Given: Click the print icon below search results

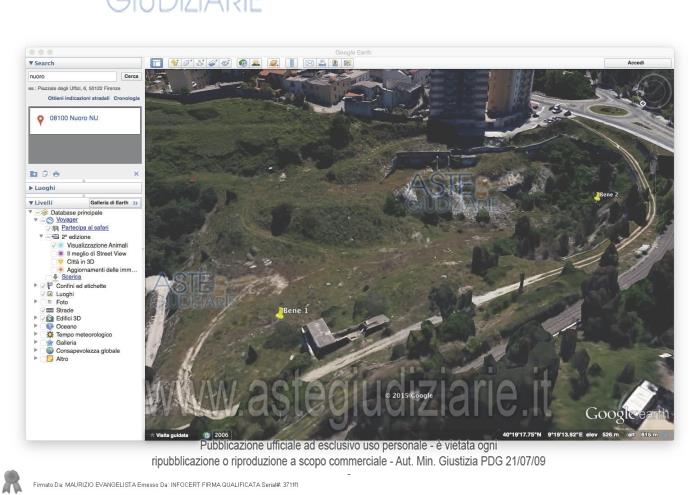Looking at the screenshot, I should tap(56, 173).
